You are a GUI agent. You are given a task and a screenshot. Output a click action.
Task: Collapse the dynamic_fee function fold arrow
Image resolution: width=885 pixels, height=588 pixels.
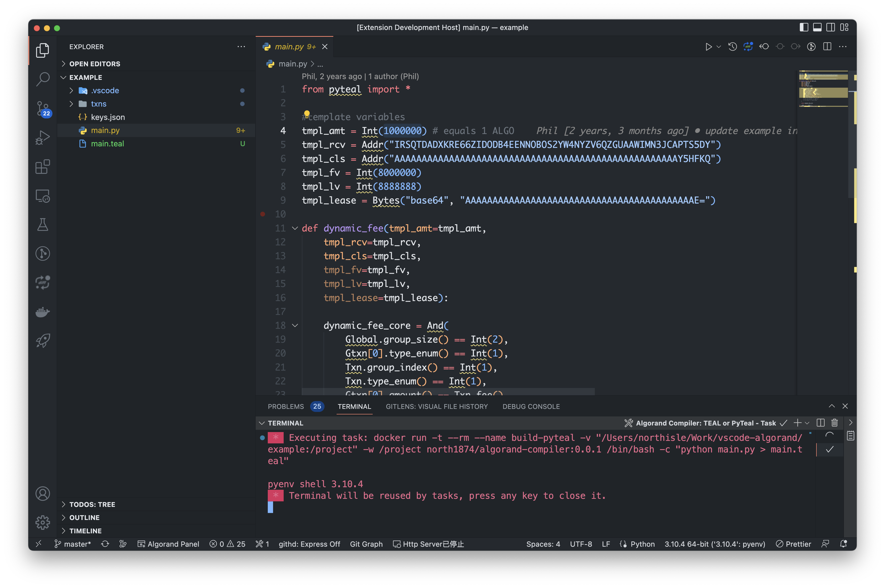pos(295,228)
